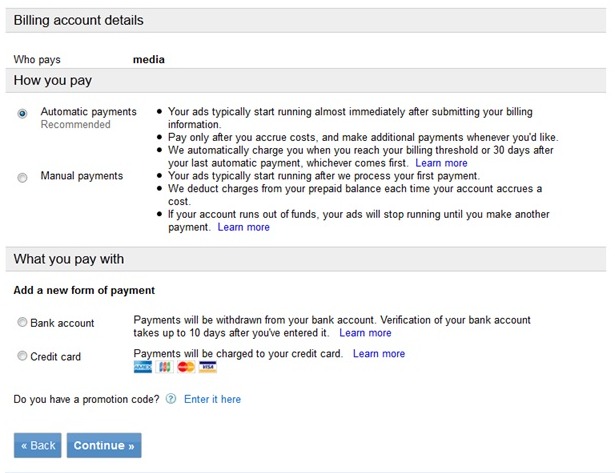Viewport: 615px width, 473px height.
Task: Click the JCB card icon
Action: pos(164,367)
